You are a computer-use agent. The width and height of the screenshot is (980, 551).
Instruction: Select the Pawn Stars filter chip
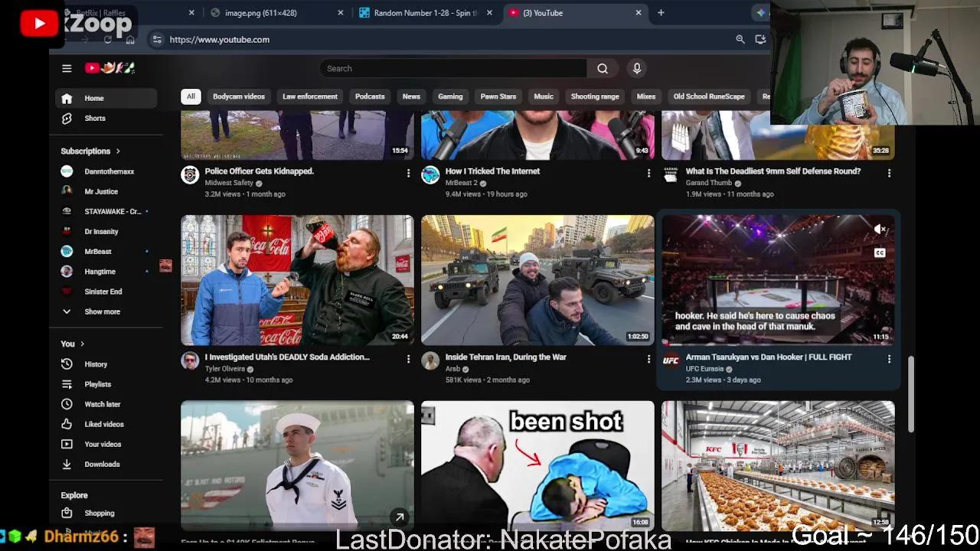(498, 96)
